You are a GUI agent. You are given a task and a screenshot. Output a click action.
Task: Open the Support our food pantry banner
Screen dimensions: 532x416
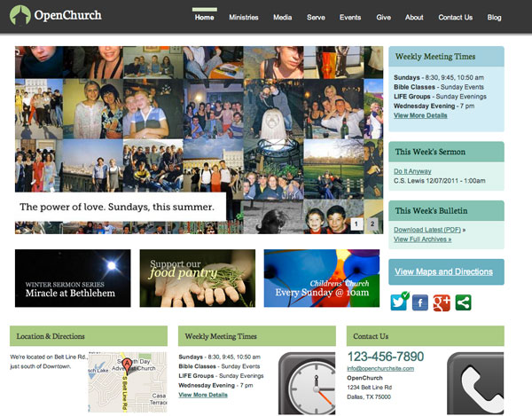tap(198, 279)
